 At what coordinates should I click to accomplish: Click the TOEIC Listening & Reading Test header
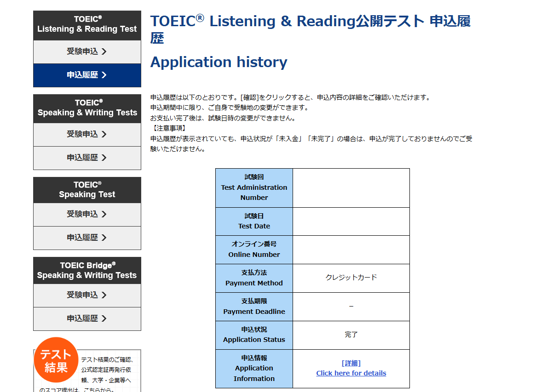click(87, 26)
